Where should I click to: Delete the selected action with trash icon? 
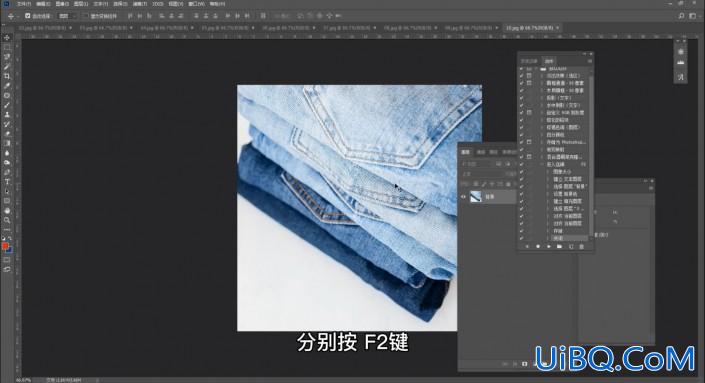(x=581, y=246)
